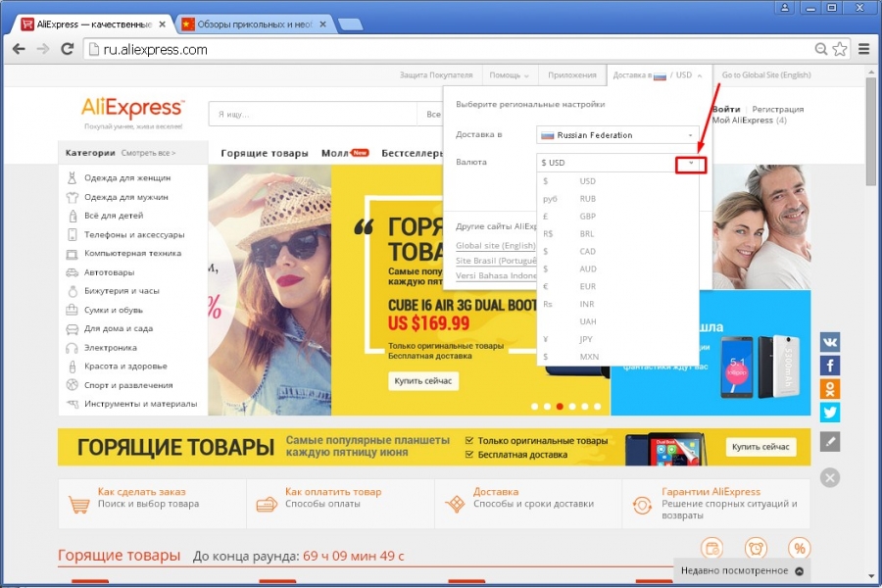Switch to the Обзоры прикольных tab

(254, 24)
